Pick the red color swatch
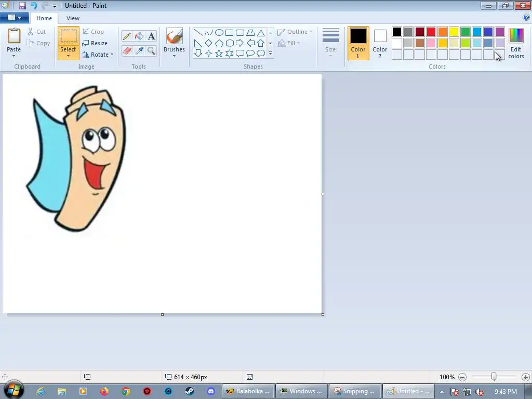532x399 pixels. [x=431, y=32]
